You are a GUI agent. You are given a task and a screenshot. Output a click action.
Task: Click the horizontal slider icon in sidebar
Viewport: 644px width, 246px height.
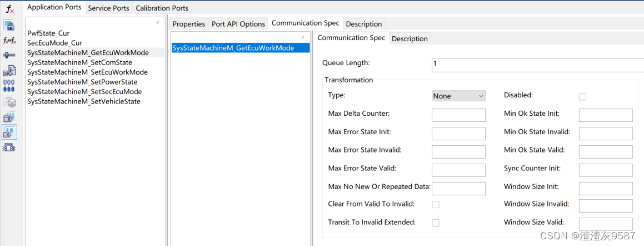click(x=9, y=55)
